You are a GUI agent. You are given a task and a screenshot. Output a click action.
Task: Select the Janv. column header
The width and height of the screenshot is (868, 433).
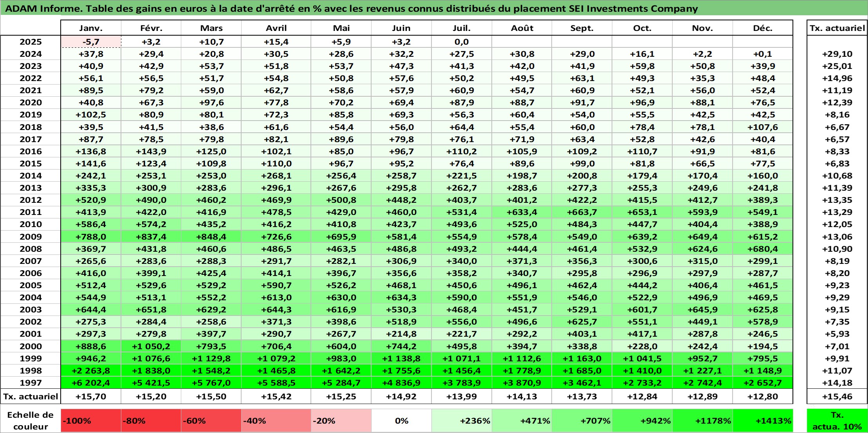[91, 28]
